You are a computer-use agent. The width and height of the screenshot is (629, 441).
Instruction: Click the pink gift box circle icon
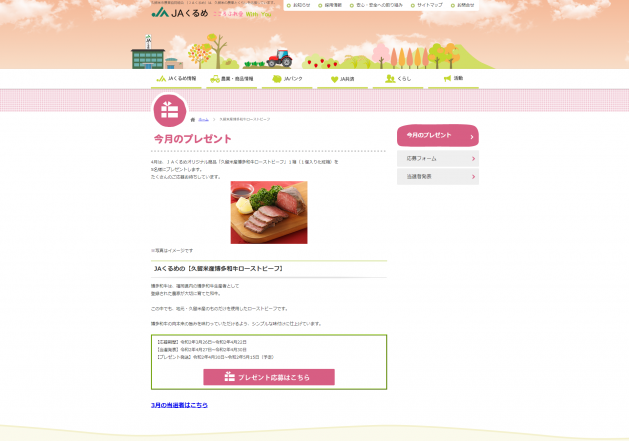(x=170, y=110)
